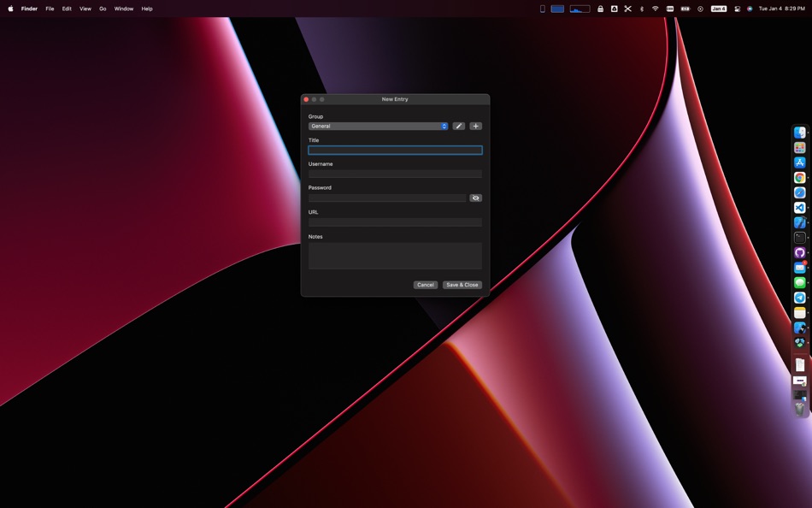Close the New Entry window
This screenshot has height=508, width=812.
pos(306,99)
